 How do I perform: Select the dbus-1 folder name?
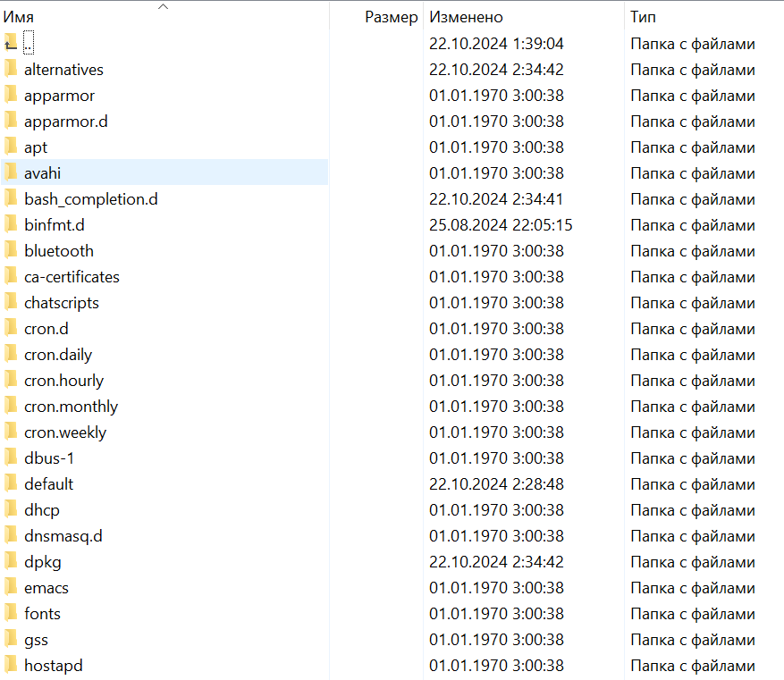tap(49, 459)
